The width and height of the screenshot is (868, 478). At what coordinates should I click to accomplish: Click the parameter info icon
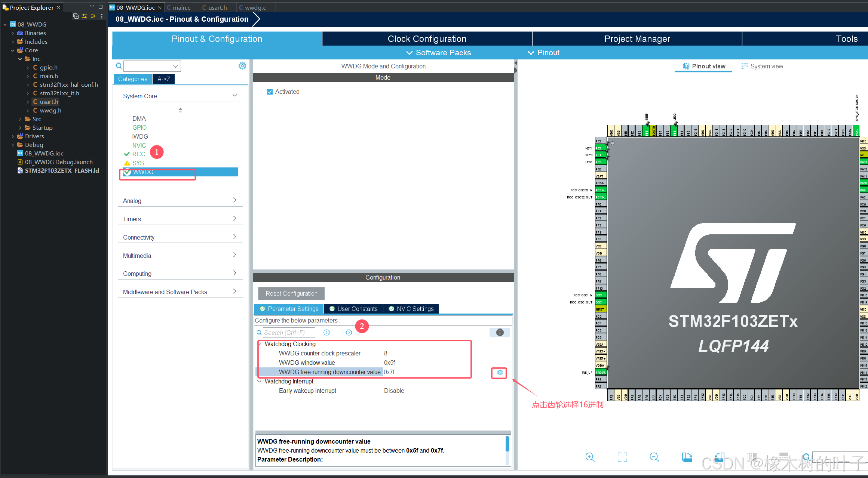click(500, 332)
